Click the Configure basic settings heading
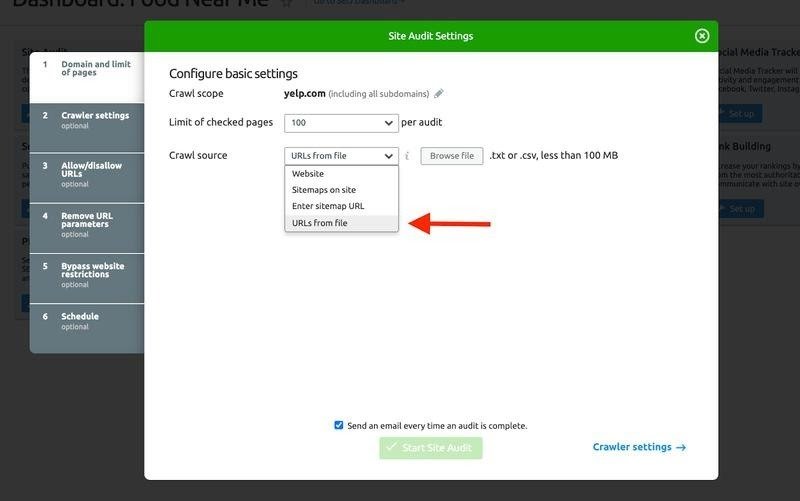 (233, 73)
